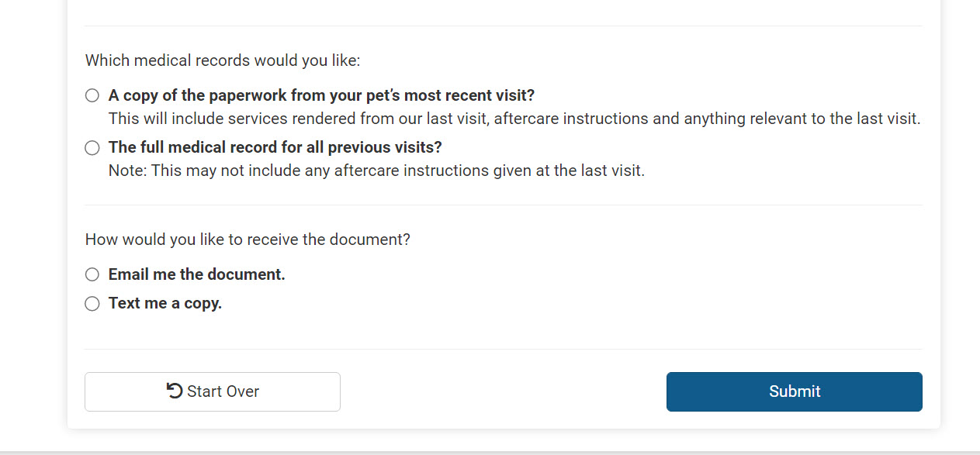Pick the Text me a copy radio circle
The height and width of the screenshot is (455, 980).
click(x=92, y=303)
